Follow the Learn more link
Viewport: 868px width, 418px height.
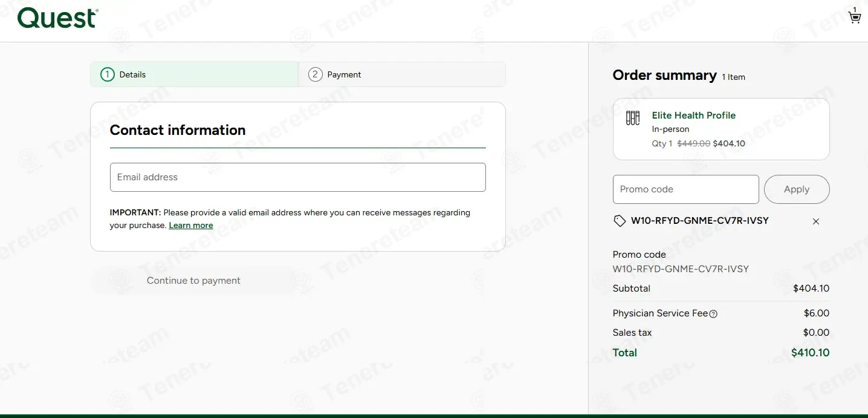[x=191, y=226]
